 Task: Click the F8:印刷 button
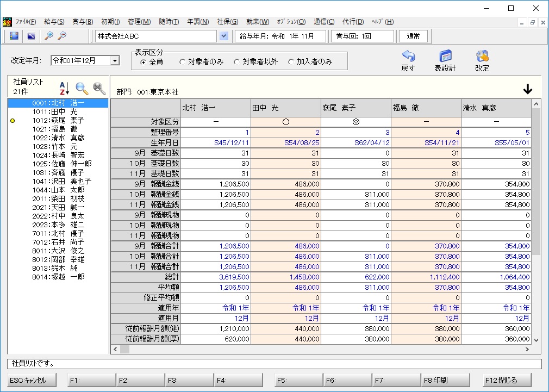pos(445,380)
